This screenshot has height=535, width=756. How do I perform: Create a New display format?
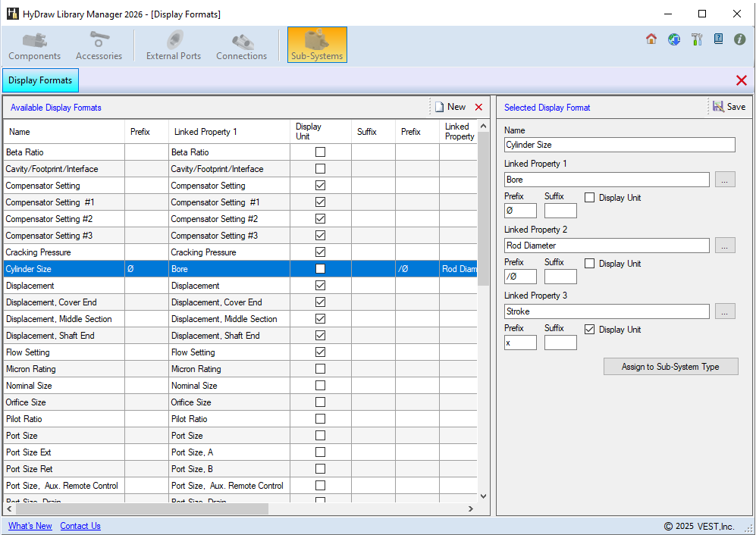click(450, 107)
